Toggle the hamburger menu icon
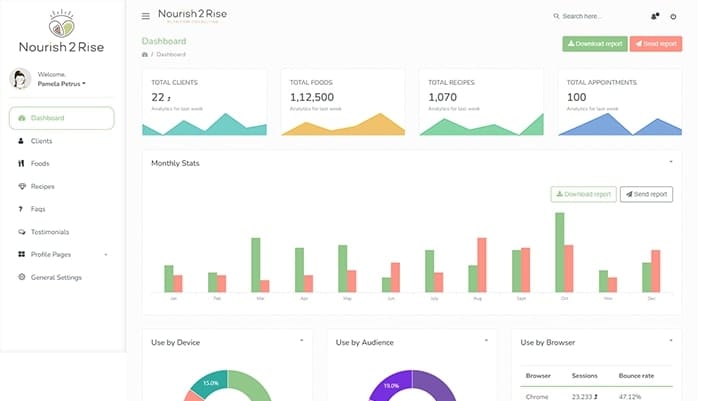The image size is (717, 401). pos(145,16)
